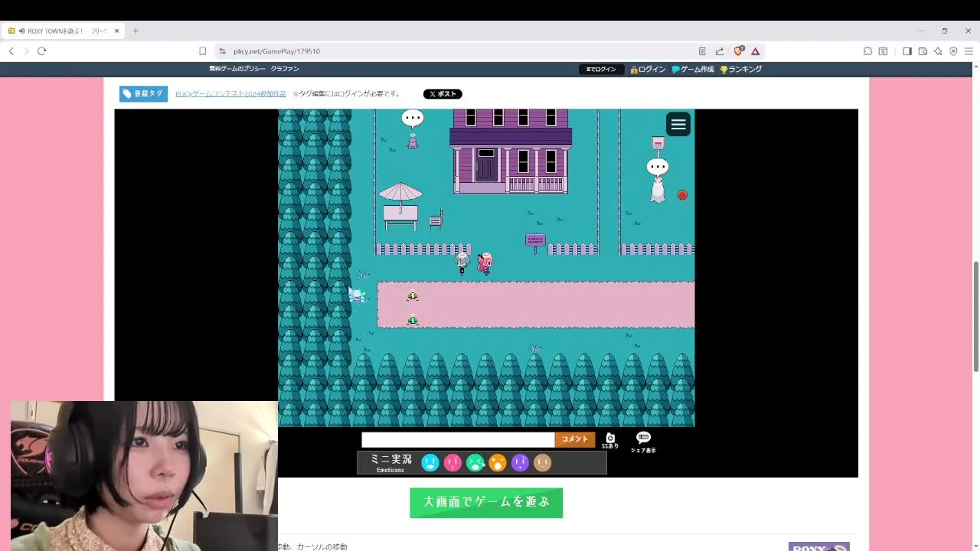Click the ミニ実況 Emoticons label
980x551 pixels.
coord(390,462)
